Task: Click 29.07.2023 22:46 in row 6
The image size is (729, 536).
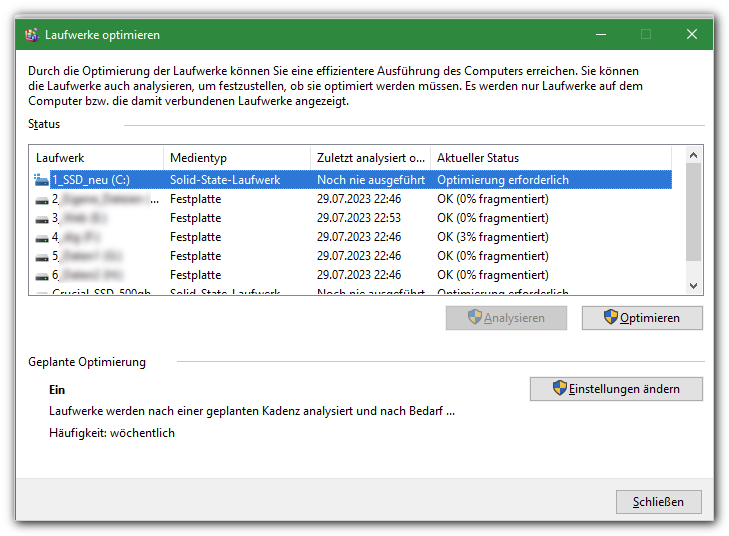Action: 359,275
